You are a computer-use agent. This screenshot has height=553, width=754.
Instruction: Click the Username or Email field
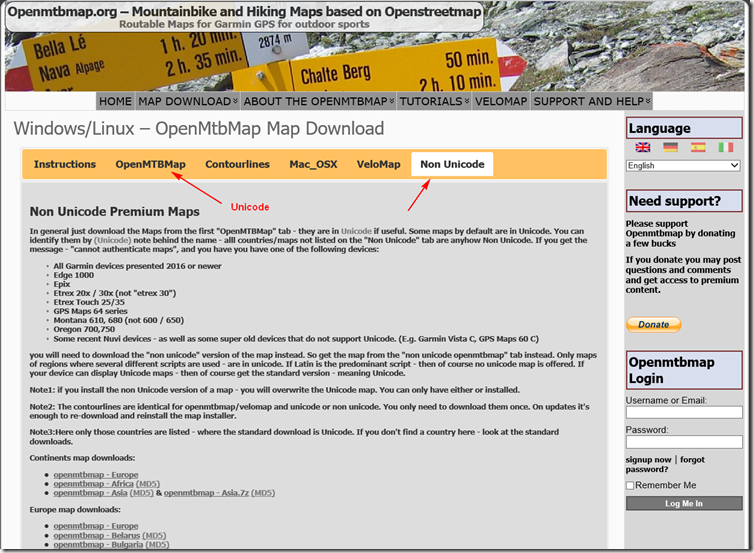(684, 412)
